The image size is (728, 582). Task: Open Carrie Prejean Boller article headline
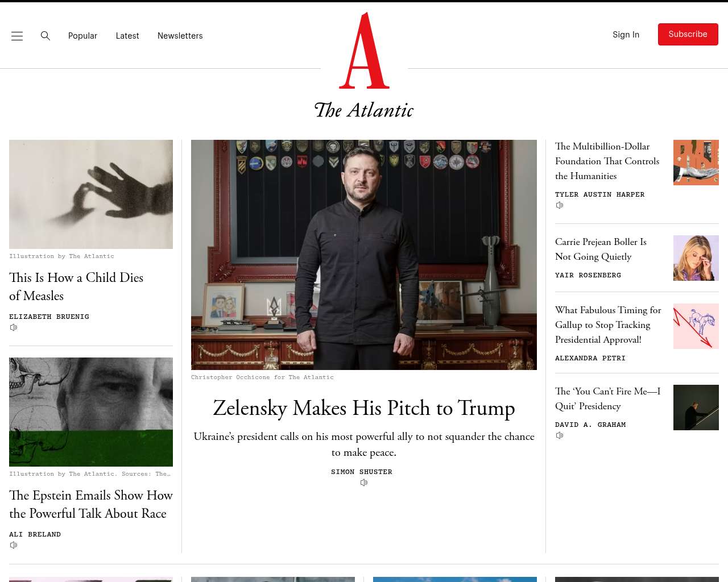pos(601,249)
